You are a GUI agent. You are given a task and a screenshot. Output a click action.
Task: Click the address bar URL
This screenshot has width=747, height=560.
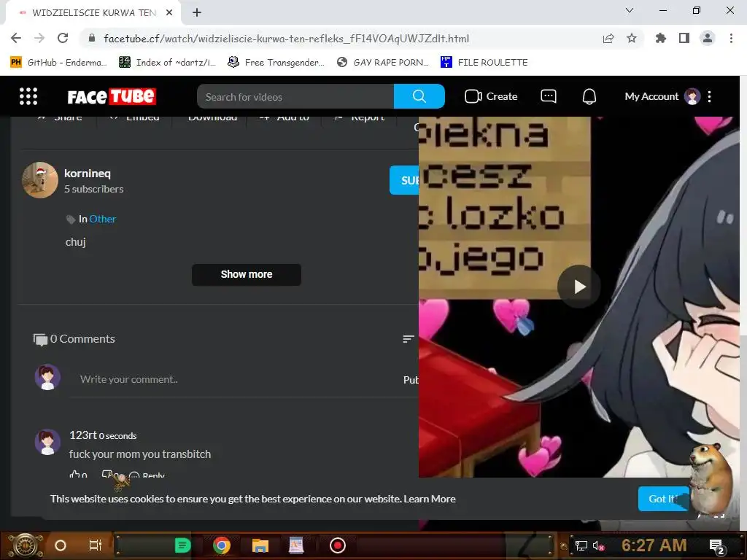[x=286, y=39]
